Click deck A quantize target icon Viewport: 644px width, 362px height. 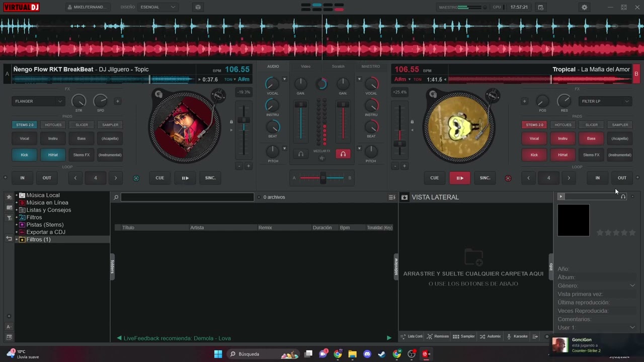136,178
